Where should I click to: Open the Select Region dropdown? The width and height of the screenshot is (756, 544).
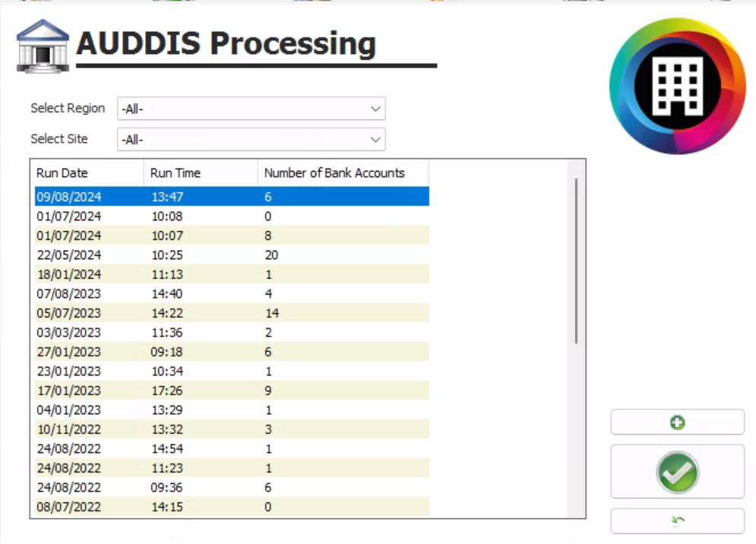[x=251, y=109]
